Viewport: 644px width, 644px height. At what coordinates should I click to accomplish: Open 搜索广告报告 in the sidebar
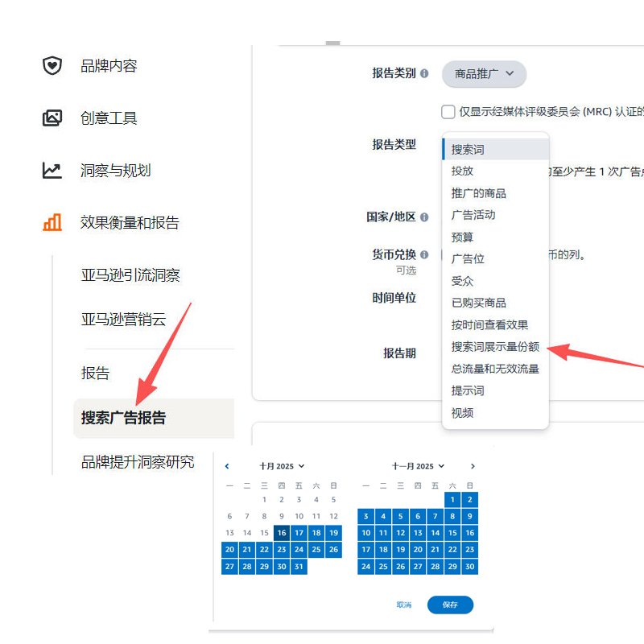point(123,419)
